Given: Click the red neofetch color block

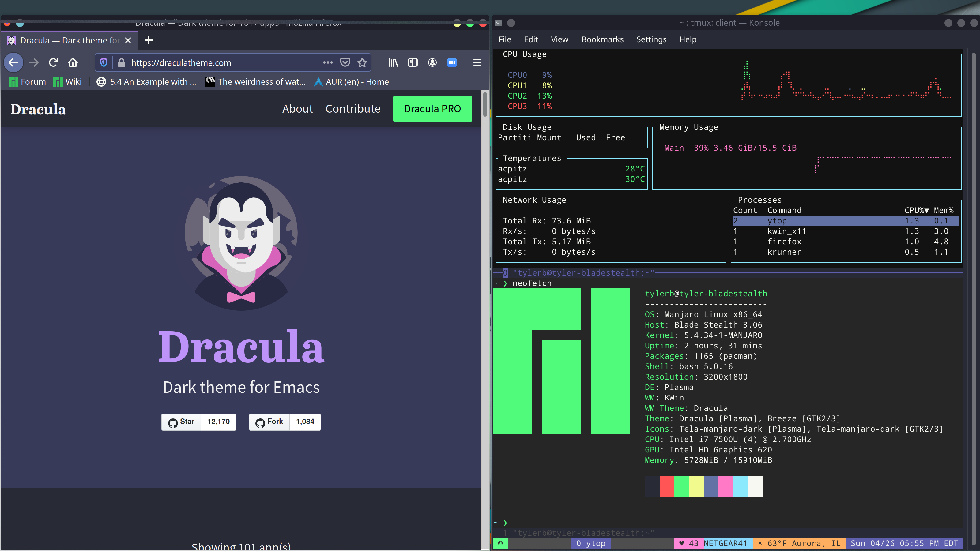Looking at the screenshot, I should [666, 486].
